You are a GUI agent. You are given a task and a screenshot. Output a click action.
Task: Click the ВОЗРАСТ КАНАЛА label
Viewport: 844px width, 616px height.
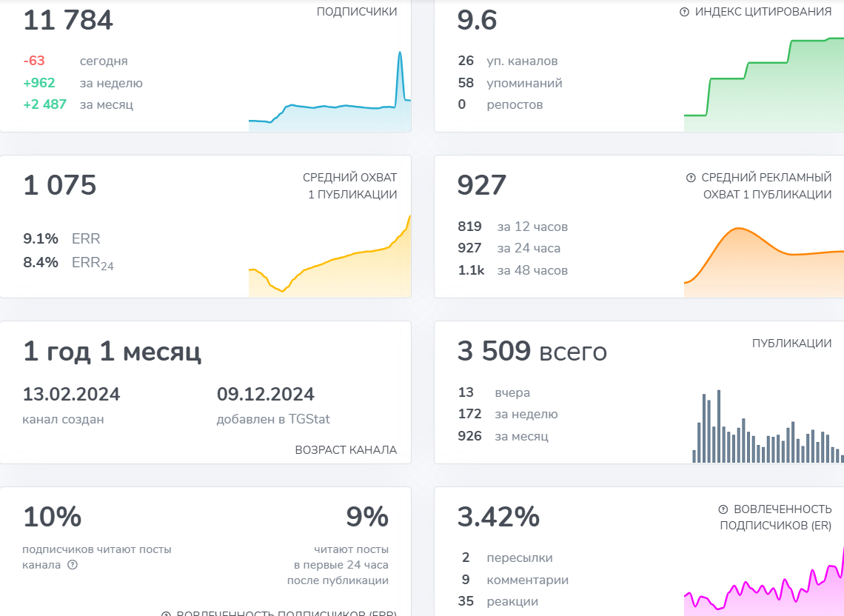click(346, 450)
